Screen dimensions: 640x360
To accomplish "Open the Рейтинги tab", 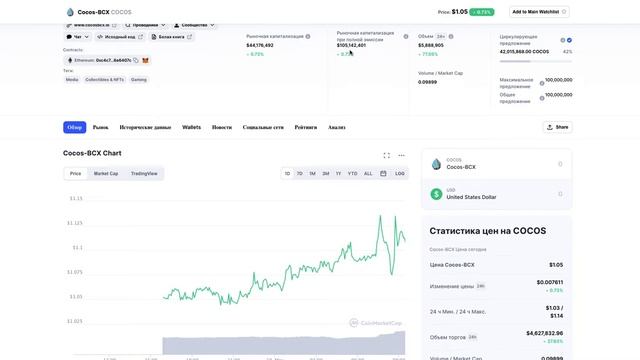I will [x=306, y=127].
